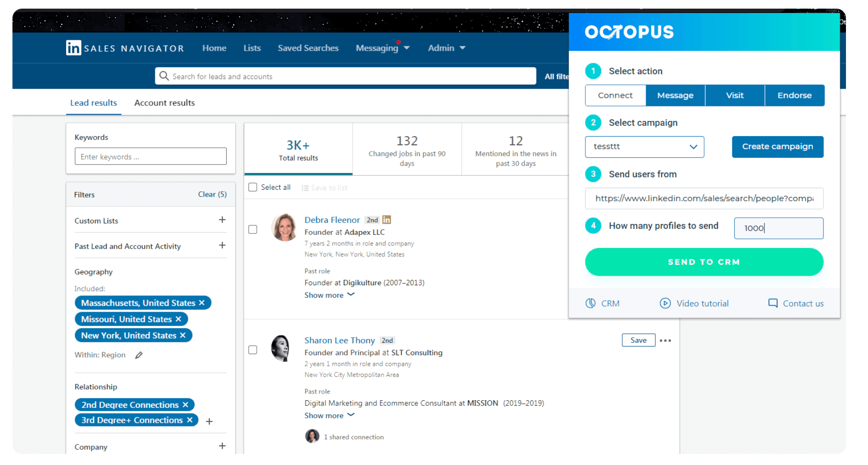
Task: Click the Contact us chat icon
Action: click(x=773, y=303)
